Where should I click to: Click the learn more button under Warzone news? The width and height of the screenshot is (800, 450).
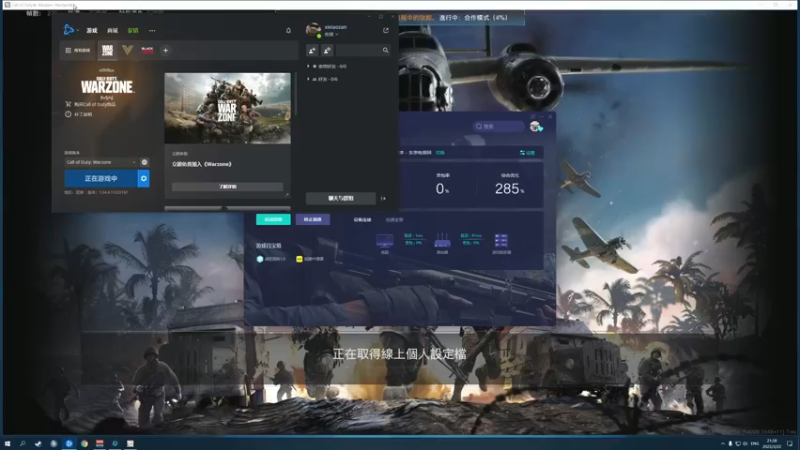(228, 187)
